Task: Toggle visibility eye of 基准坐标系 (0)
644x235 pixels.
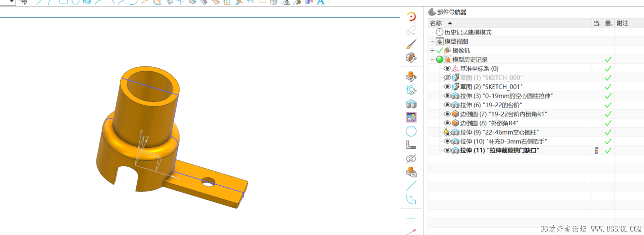Action: point(447,69)
